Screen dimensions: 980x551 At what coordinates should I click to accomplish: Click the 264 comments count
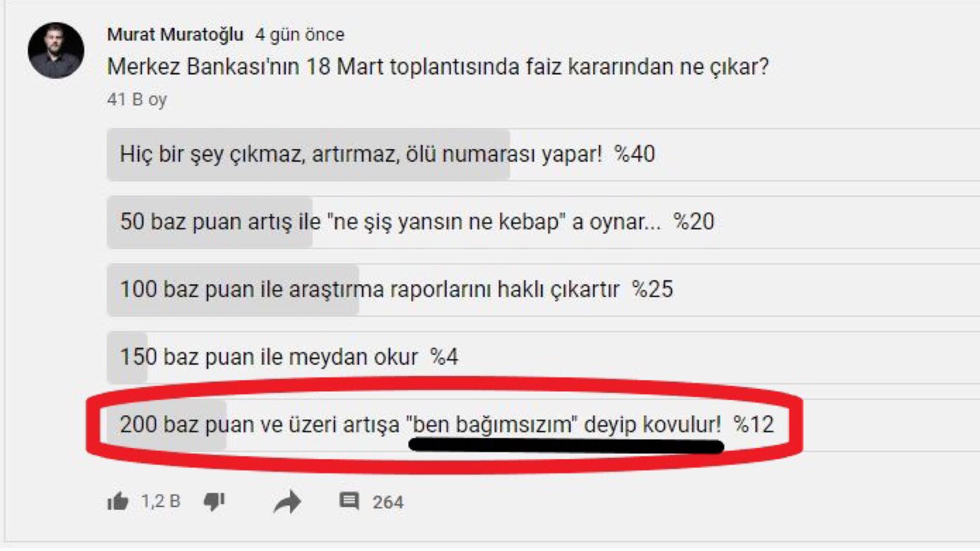click(388, 502)
